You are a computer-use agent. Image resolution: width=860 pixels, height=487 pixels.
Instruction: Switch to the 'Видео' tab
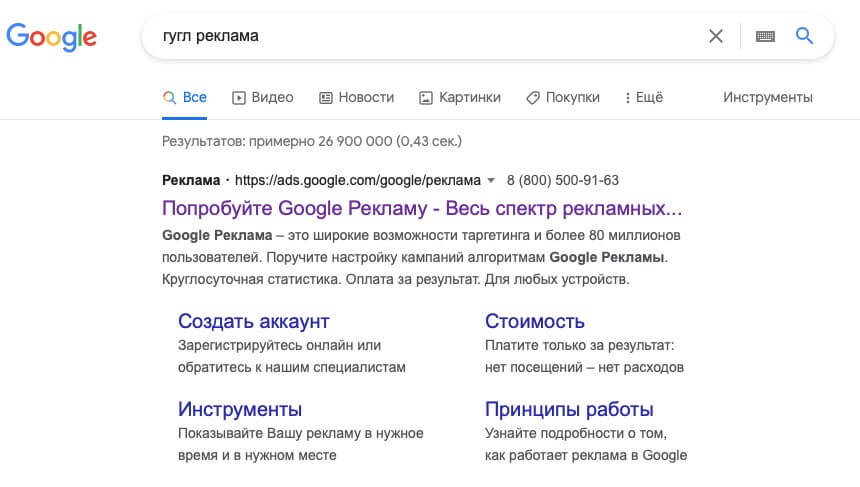[263, 98]
